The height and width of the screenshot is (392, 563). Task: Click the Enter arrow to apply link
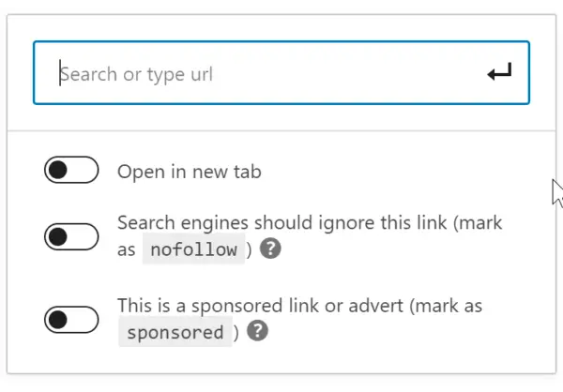tap(499, 72)
